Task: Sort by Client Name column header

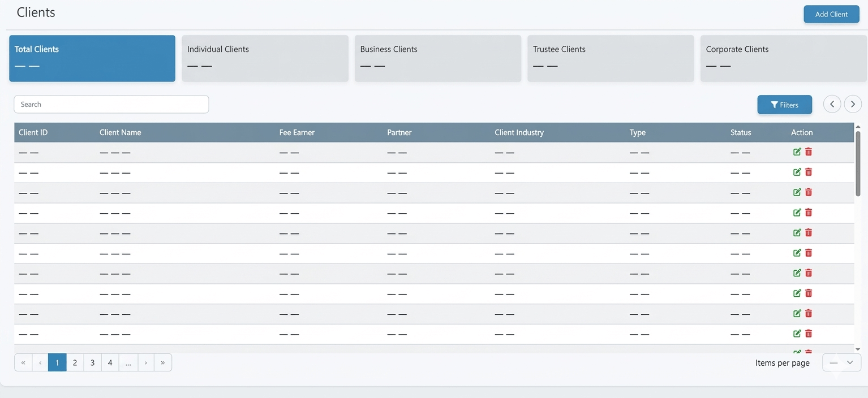Action: (120, 132)
